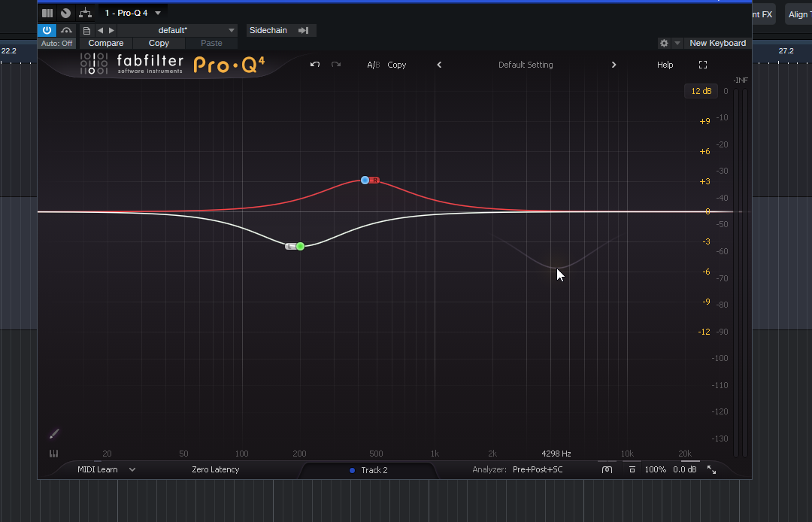Toggle the auto gain icon
812x522 pixels.
607,469
